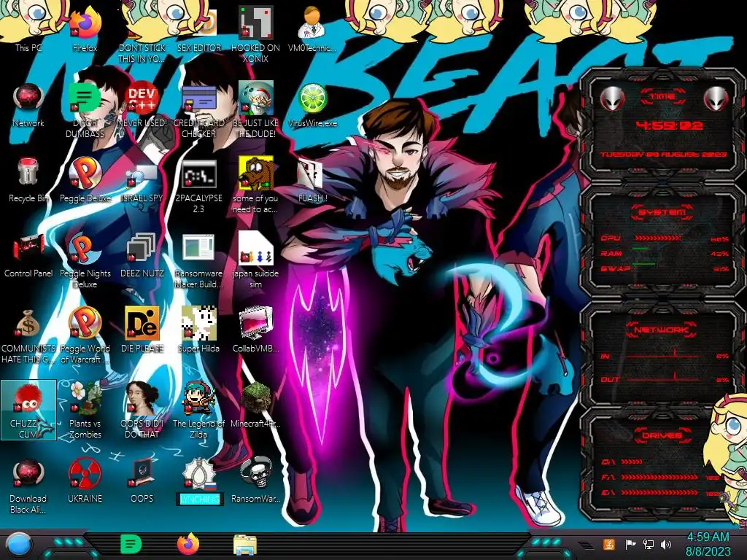Image resolution: width=747 pixels, height=560 pixels.
Task: Launch Plants vs Zombies shortcut
Action: (x=85, y=411)
